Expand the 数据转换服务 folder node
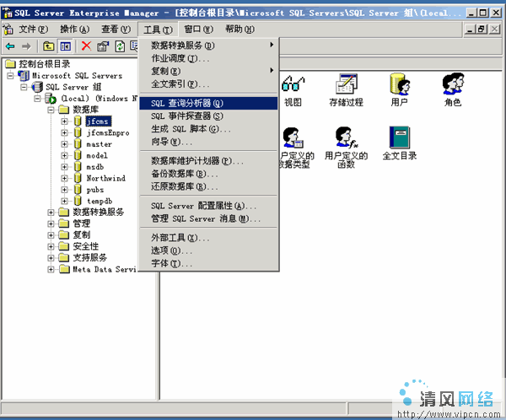Image resolution: width=506 pixels, height=420 pixels. pos(51,213)
